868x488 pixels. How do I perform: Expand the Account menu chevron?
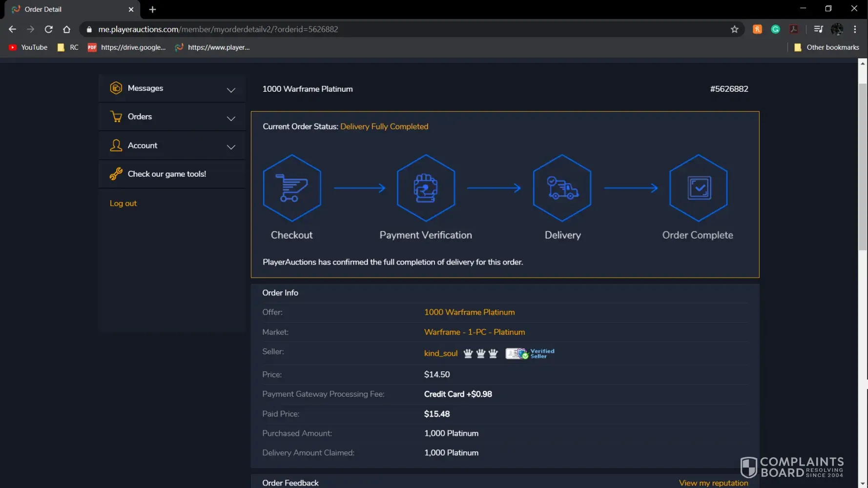click(x=231, y=147)
